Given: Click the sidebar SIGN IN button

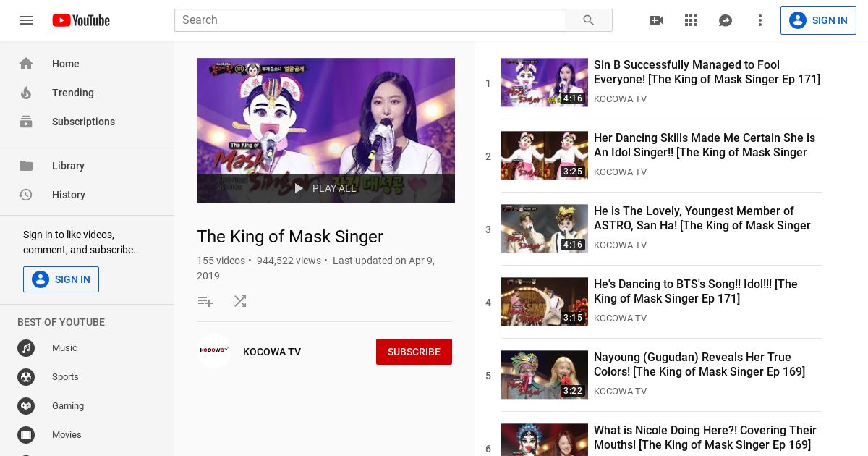Looking at the screenshot, I should [x=61, y=279].
